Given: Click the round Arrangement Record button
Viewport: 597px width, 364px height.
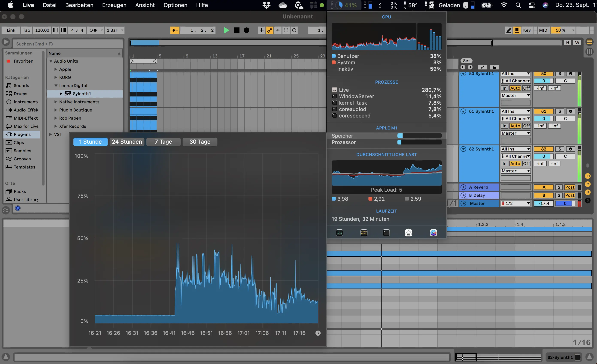Looking at the screenshot, I should coord(246,30).
